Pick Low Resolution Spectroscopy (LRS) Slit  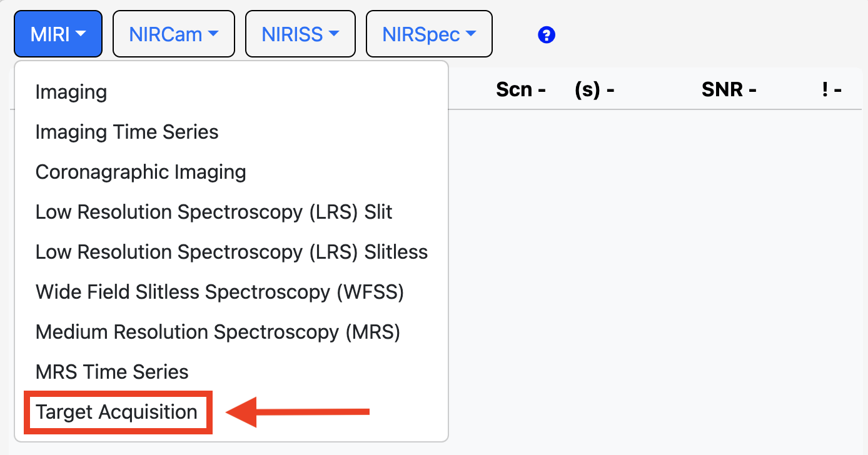click(x=214, y=212)
